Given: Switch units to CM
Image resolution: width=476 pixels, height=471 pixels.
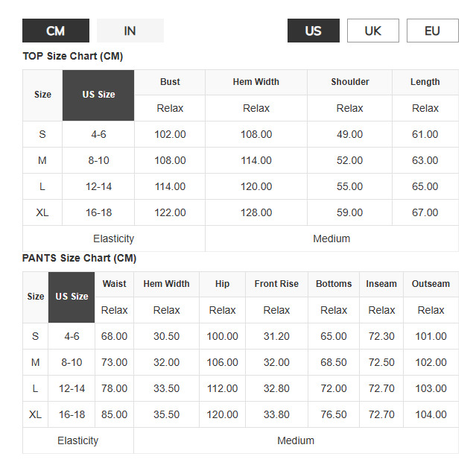Looking at the screenshot, I should click(x=56, y=31).
